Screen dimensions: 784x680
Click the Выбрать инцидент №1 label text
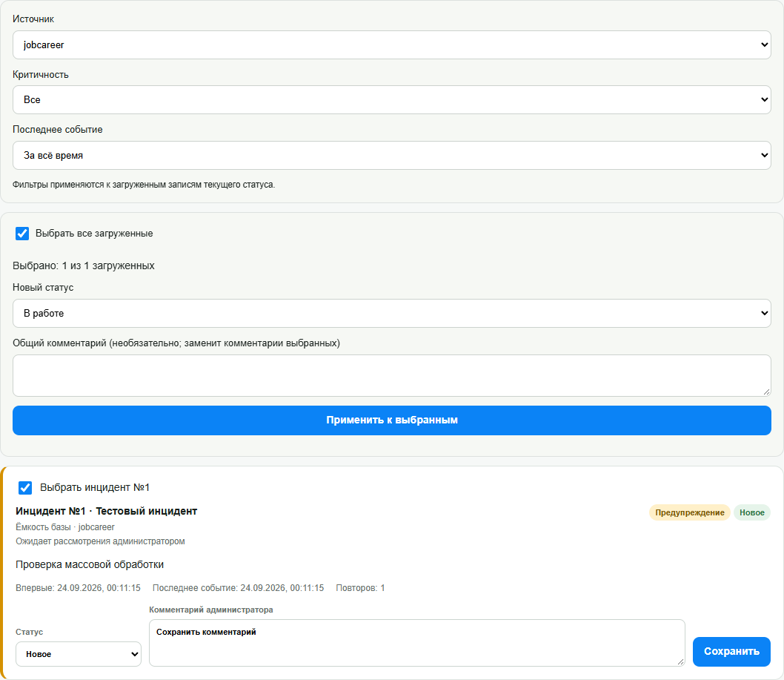[x=95, y=488]
